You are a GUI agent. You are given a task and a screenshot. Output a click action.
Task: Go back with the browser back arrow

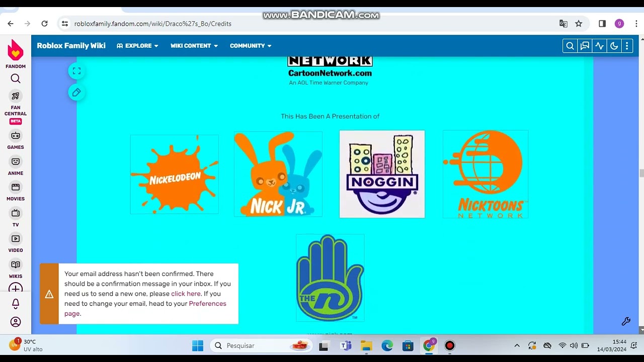click(x=11, y=24)
